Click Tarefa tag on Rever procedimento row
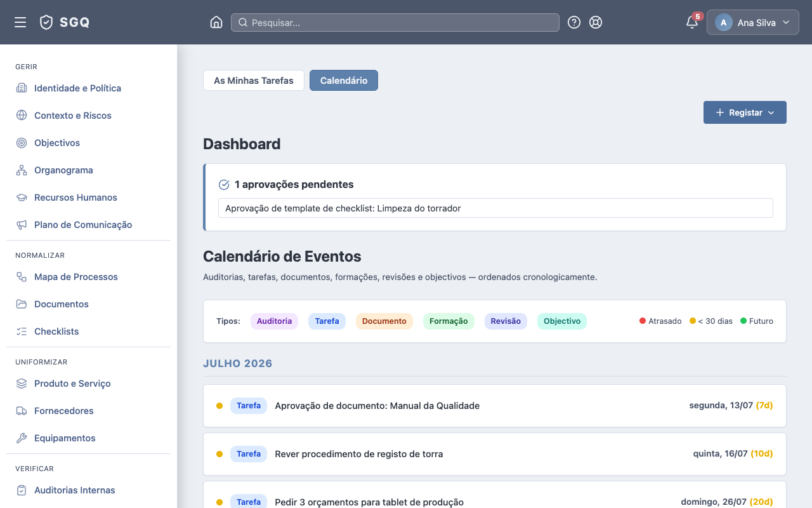 [x=249, y=454]
